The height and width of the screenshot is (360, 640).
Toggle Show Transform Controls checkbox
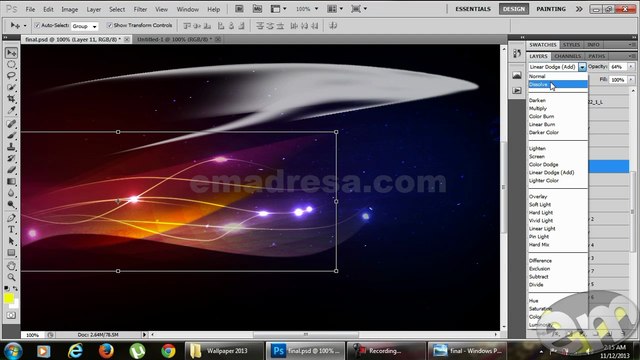pos(109,25)
